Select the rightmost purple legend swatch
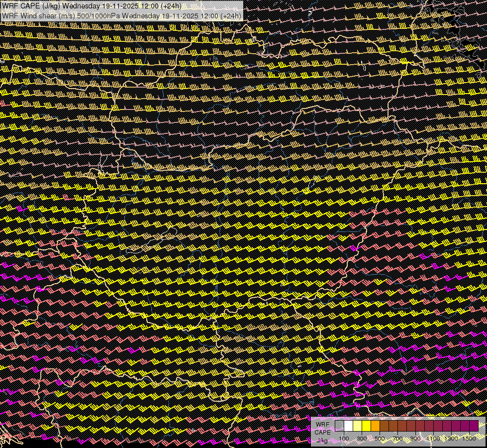The height and width of the screenshot is (448, 487). [x=474, y=426]
